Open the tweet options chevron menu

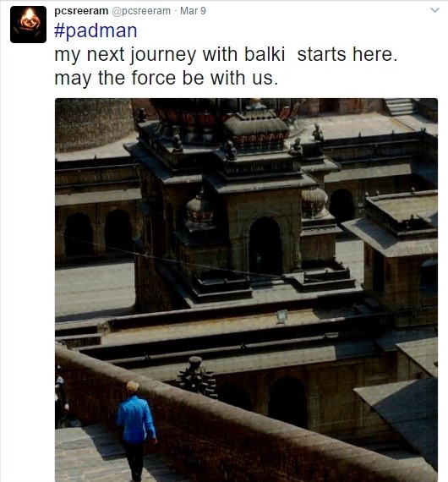pos(434,10)
